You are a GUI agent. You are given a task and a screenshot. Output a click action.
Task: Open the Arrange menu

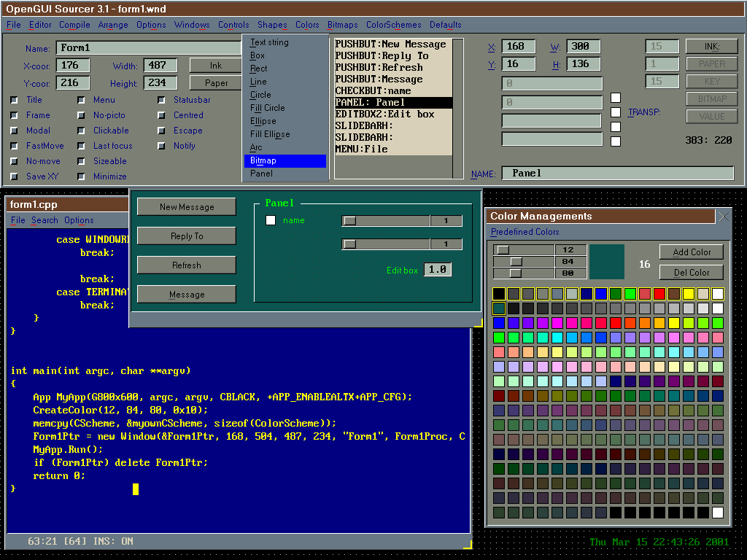click(x=113, y=25)
